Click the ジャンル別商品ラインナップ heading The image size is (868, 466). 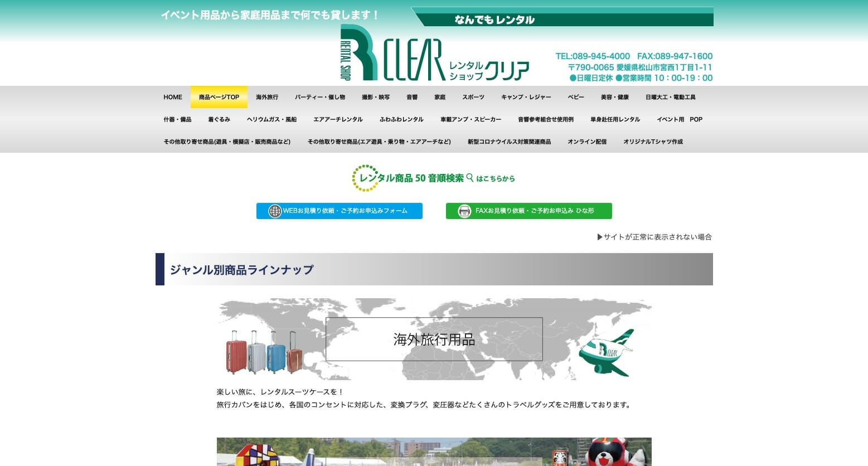point(434,269)
